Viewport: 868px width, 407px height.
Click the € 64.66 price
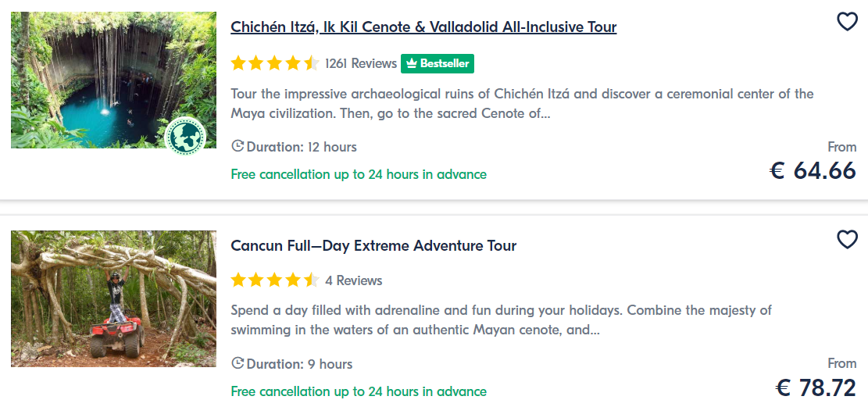pyautogui.click(x=813, y=170)
